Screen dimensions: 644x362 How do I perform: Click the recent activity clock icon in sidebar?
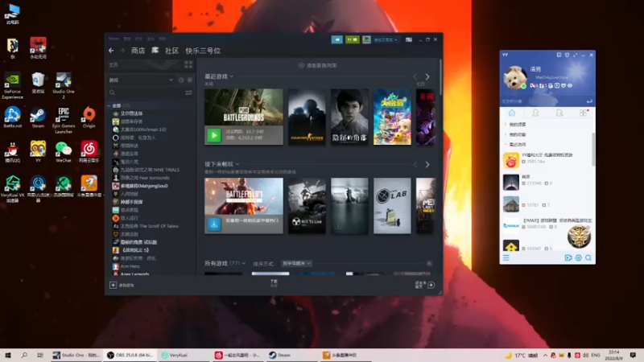coord(181,80)
